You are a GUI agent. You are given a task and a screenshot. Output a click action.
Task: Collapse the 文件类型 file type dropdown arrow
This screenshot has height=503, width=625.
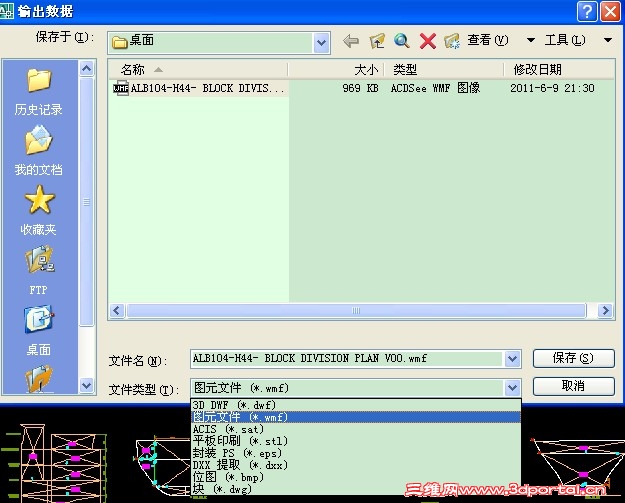point(513,387)
